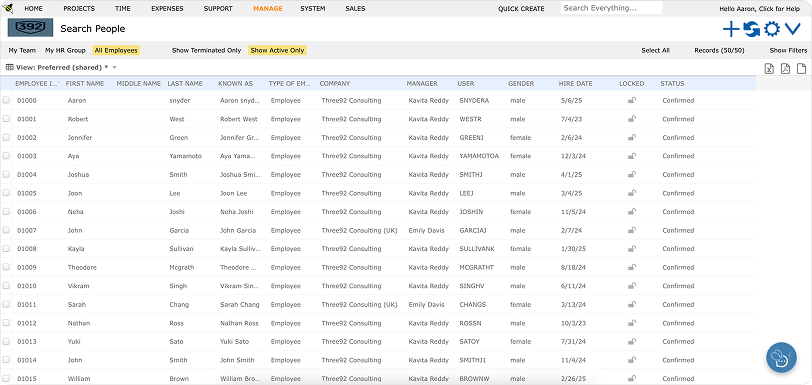Sort by Company column header
The width and height of the screenshot is (812, 385).
click(x=335, y=83)
